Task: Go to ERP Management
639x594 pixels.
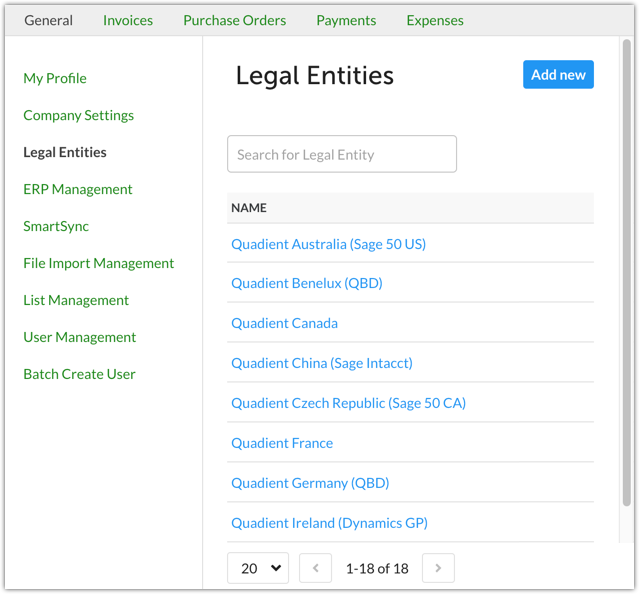Action: point(77,189)
